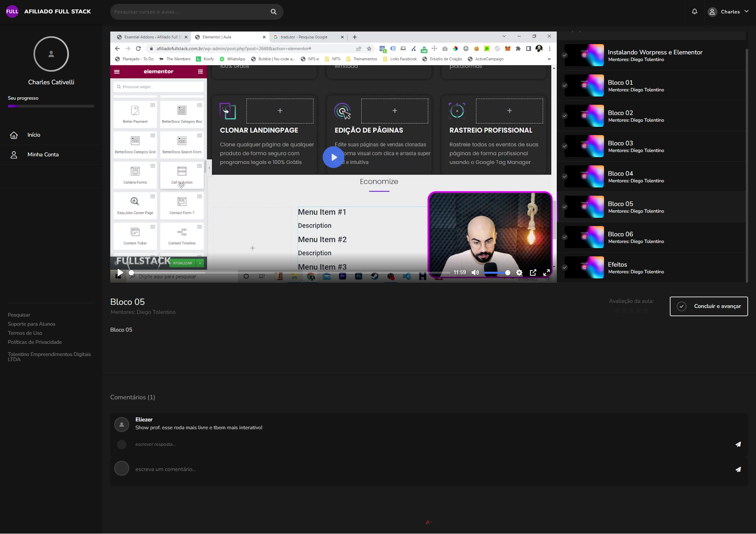Viewport: 756px width, 534px height.
Task: Mute the video with the speaker icon
Action: coord(475,273)
